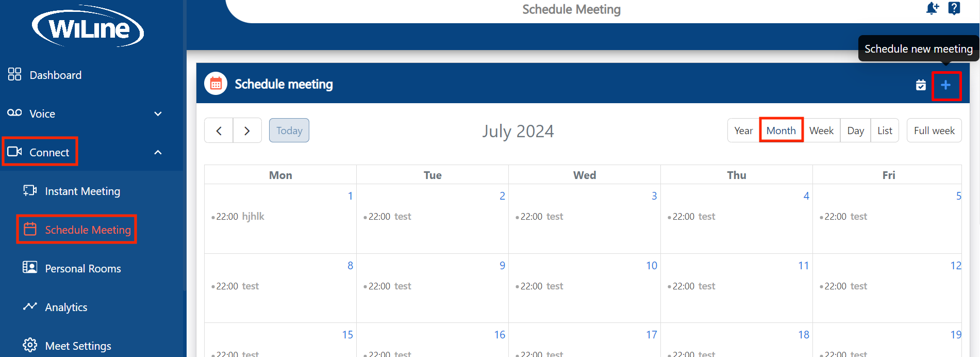Viewport: 980px width, 357px height.
Task: Open the notification bell icon
Action: (932, 8)
